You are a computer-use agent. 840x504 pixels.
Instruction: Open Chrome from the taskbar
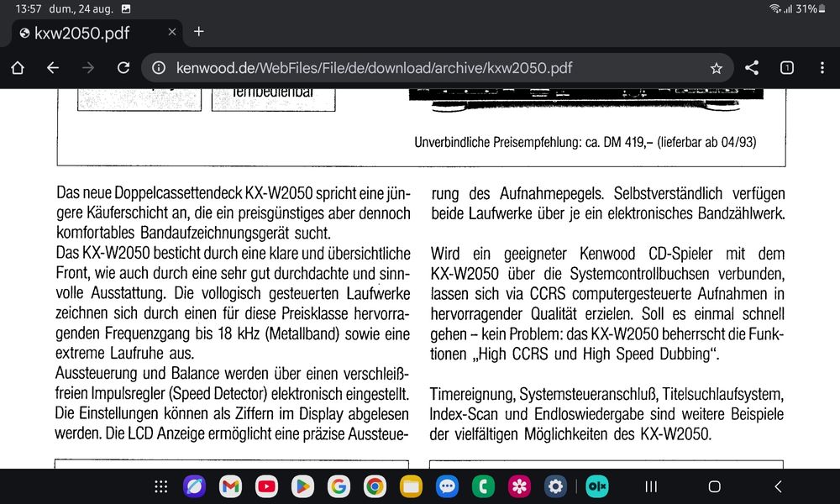(x=375, y=486)
